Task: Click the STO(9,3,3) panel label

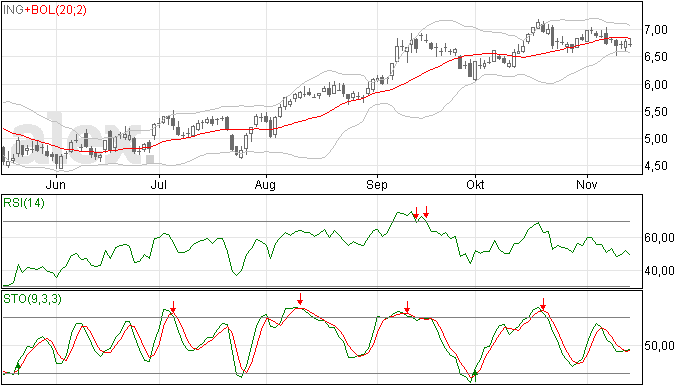Action: [x=32, y=299]
